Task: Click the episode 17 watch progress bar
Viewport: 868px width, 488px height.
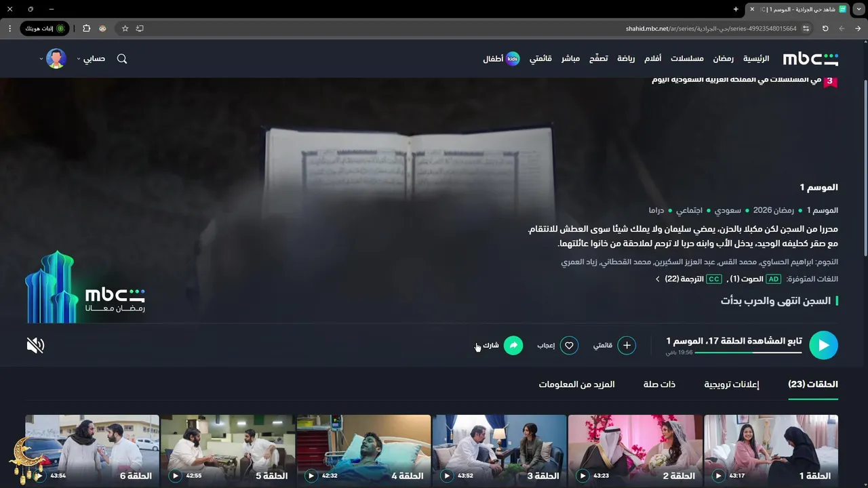Action: pos(749,352)
